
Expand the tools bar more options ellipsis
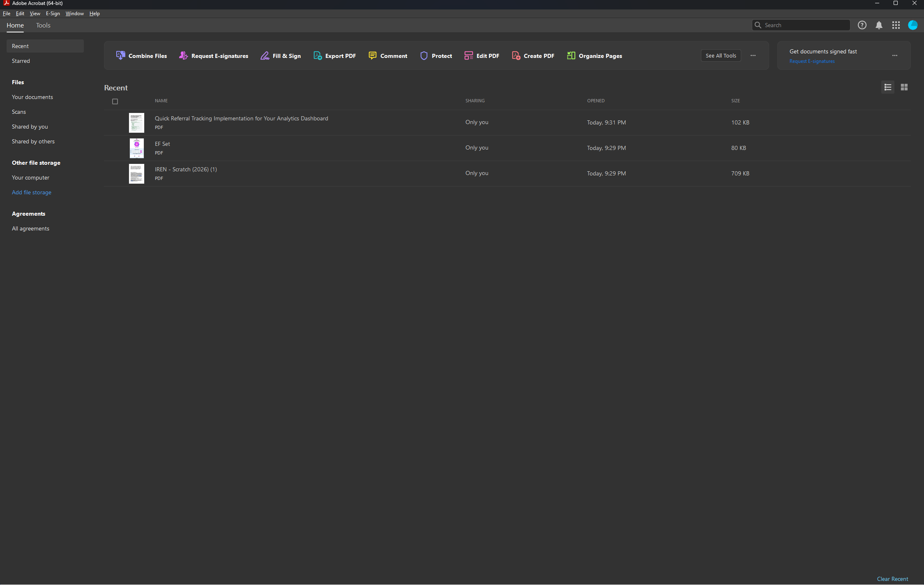pos(753,55)
